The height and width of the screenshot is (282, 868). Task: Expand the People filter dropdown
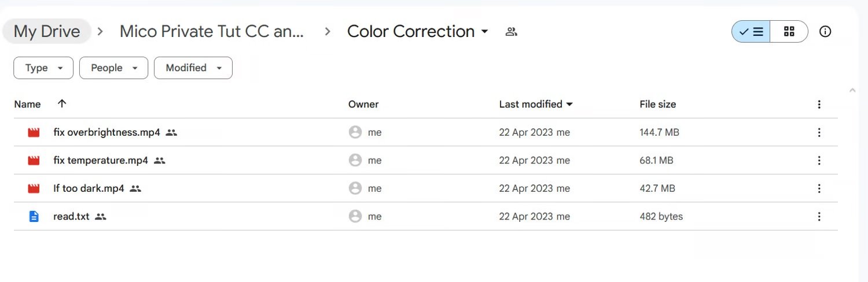point(113,68)
